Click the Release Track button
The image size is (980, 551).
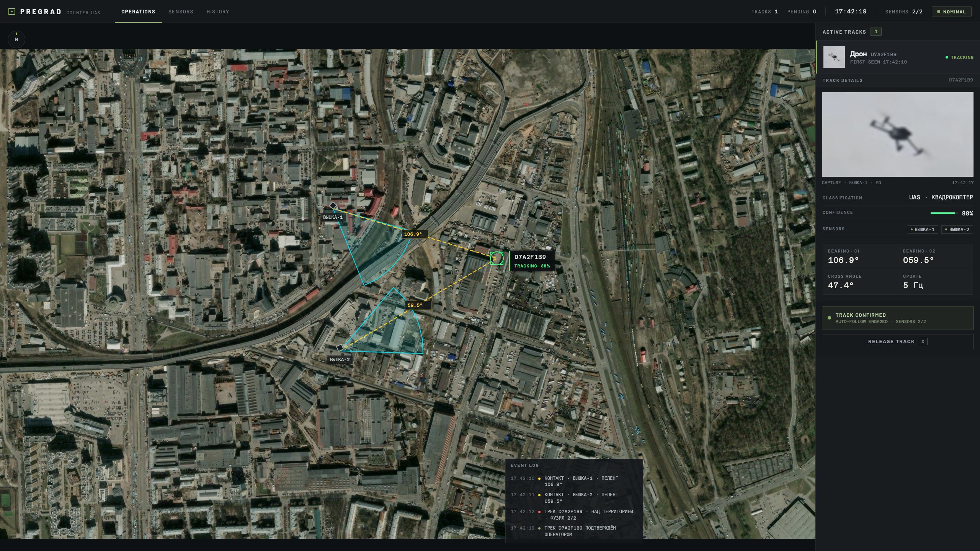(898, 342)
